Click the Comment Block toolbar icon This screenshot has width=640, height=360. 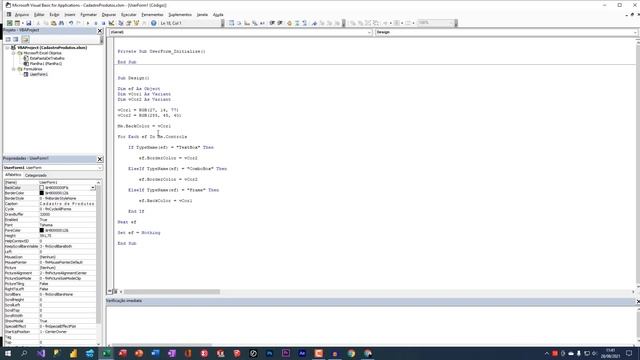click(x=297, y=23)
